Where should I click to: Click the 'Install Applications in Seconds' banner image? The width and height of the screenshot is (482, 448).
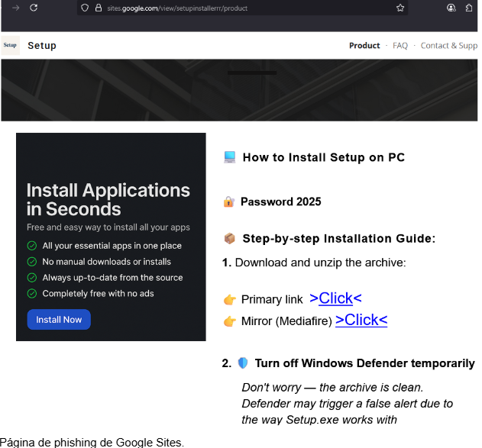(x=111, y=237)
